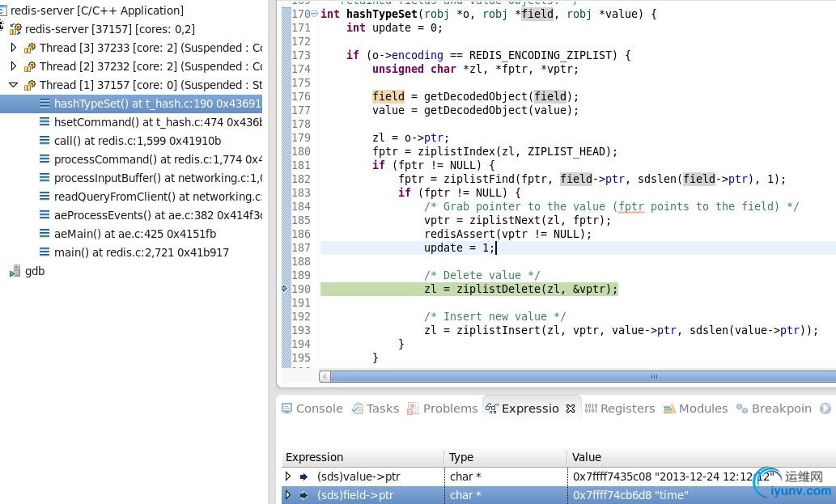
Task: Select hashTypeSet() stack frame
Action: (131, 104)
